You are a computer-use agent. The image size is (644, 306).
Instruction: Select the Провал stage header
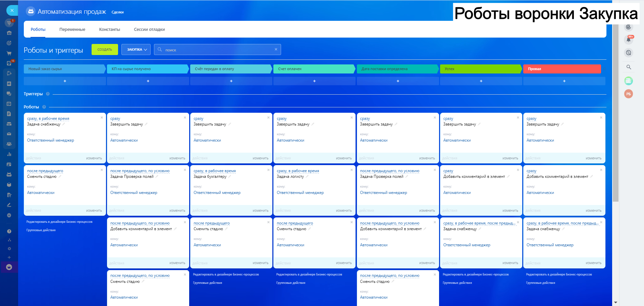pyautogui.click(x=562, y=69)
